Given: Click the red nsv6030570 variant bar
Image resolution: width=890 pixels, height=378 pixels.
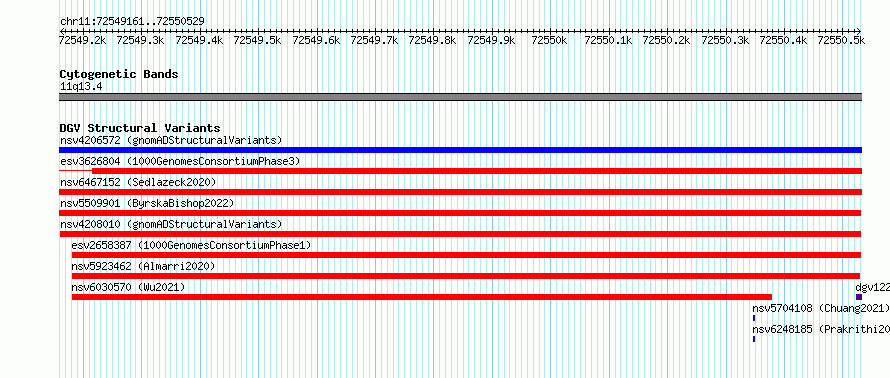Looking at the screenshot, I should pos(422,297).
